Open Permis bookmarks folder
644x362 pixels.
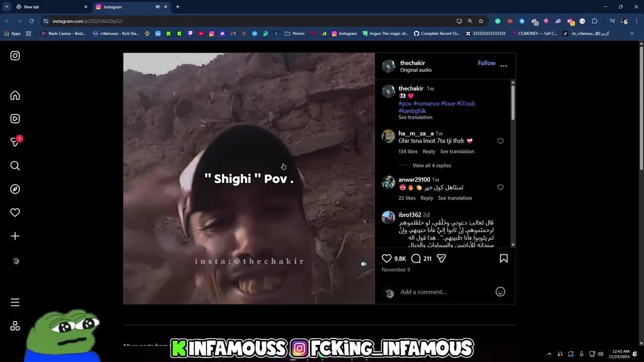pos(294,34)
